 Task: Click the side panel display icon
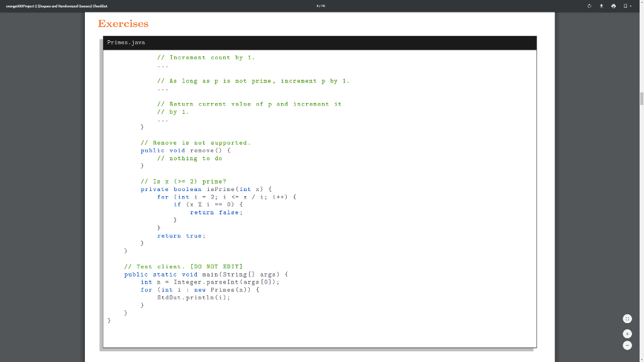625,6
